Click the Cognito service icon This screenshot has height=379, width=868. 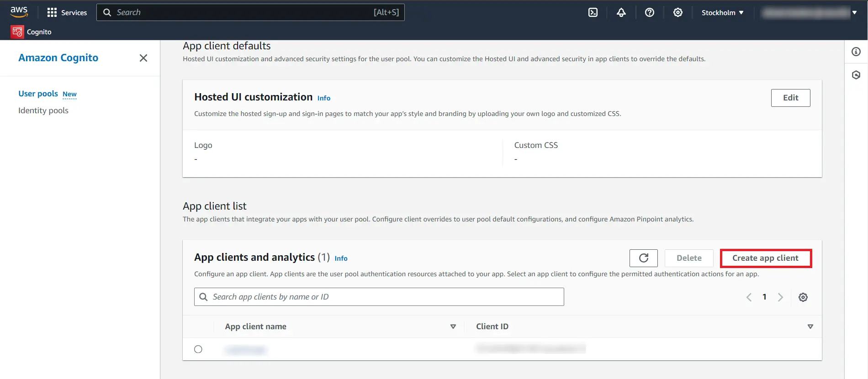17,32
